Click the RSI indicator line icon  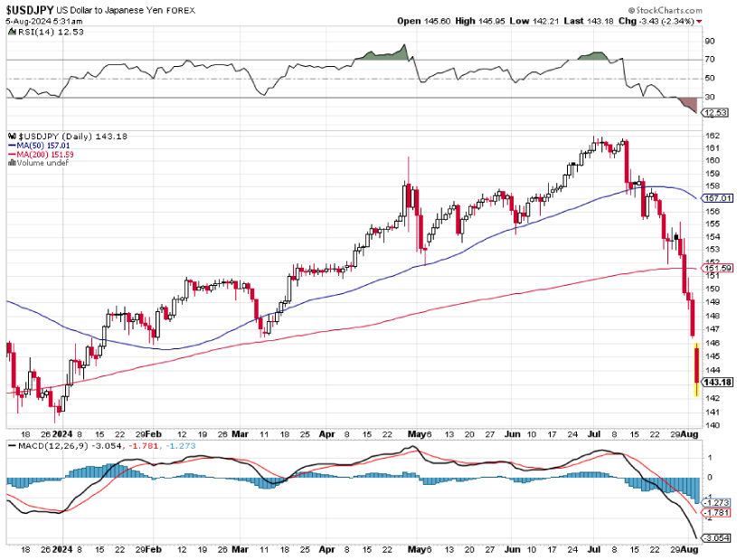point(10,33)
